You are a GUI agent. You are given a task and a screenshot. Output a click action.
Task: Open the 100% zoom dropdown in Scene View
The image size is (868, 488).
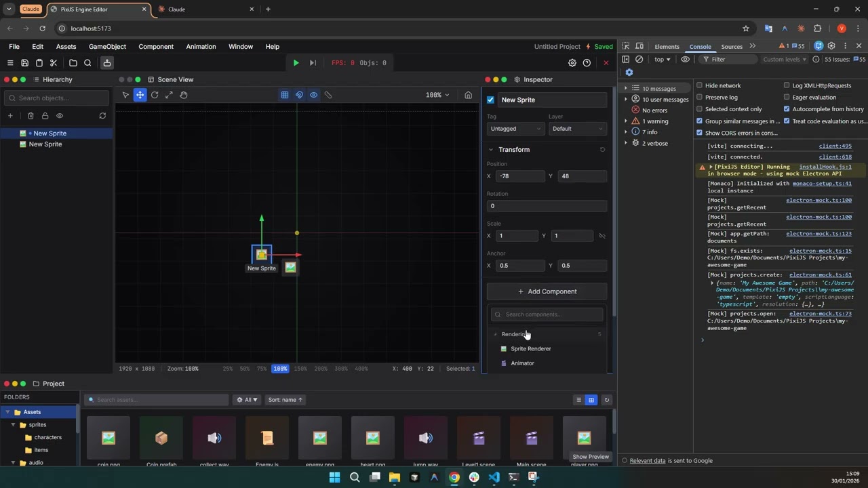point(437,95)
